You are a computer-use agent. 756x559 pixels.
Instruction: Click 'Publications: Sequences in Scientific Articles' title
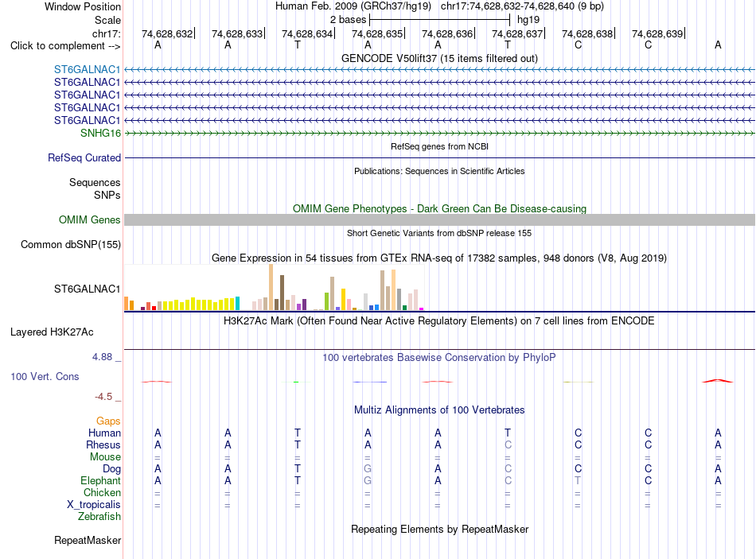(439, 171)
